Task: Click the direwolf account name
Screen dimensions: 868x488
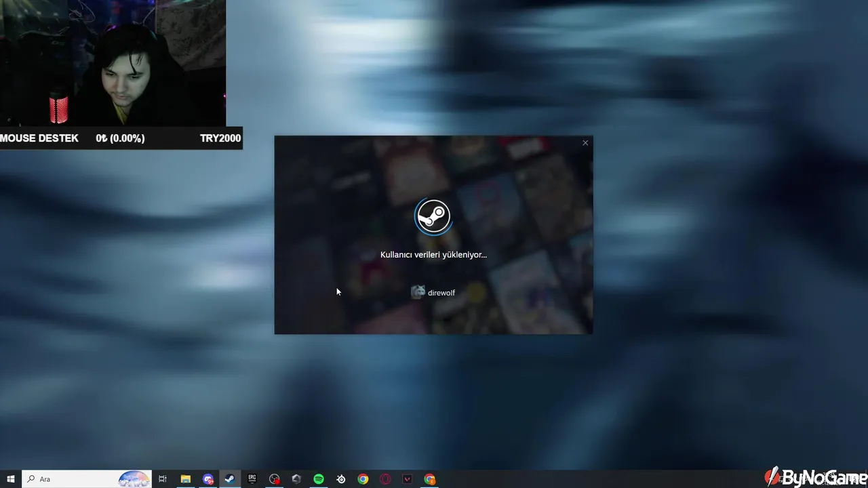Action: click(441, 293)
